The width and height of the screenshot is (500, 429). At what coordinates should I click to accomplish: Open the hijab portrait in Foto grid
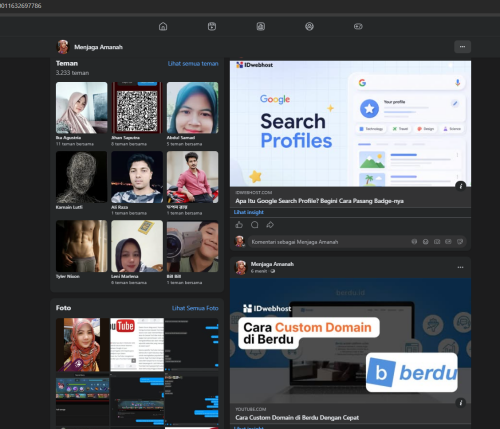point(83,345)
